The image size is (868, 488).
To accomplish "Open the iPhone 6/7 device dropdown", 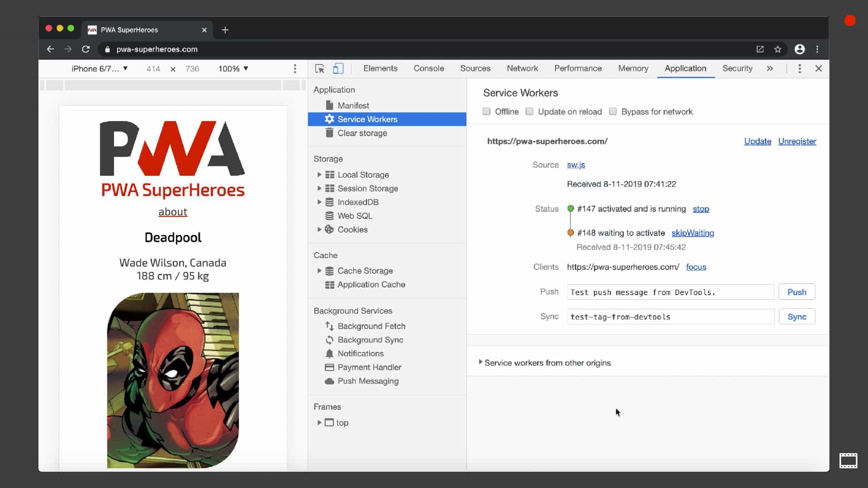I will click(99, 69).
